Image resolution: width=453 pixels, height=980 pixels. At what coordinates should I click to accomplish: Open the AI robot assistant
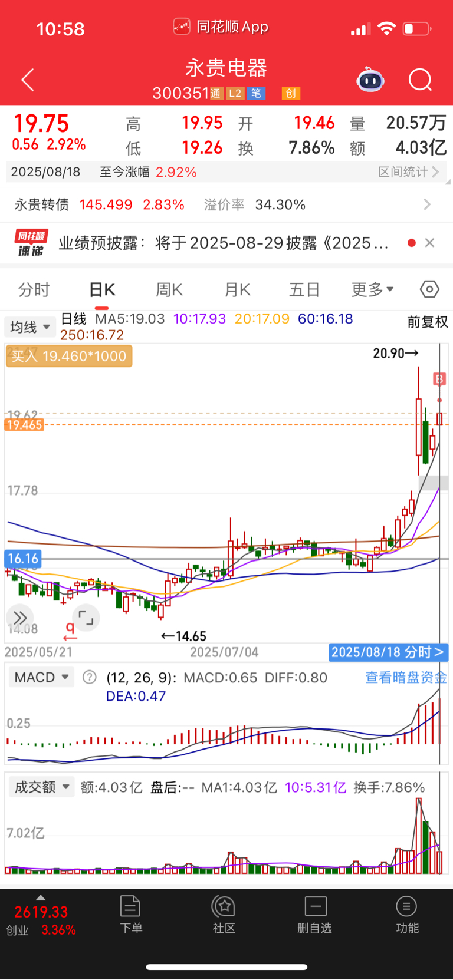pyautogui.click(x=370, y=80)
